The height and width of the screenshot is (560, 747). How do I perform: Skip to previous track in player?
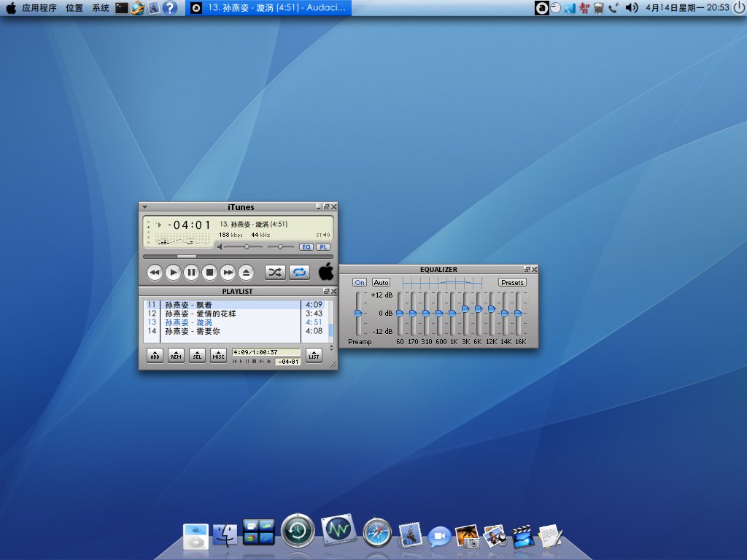coord(155,273)
